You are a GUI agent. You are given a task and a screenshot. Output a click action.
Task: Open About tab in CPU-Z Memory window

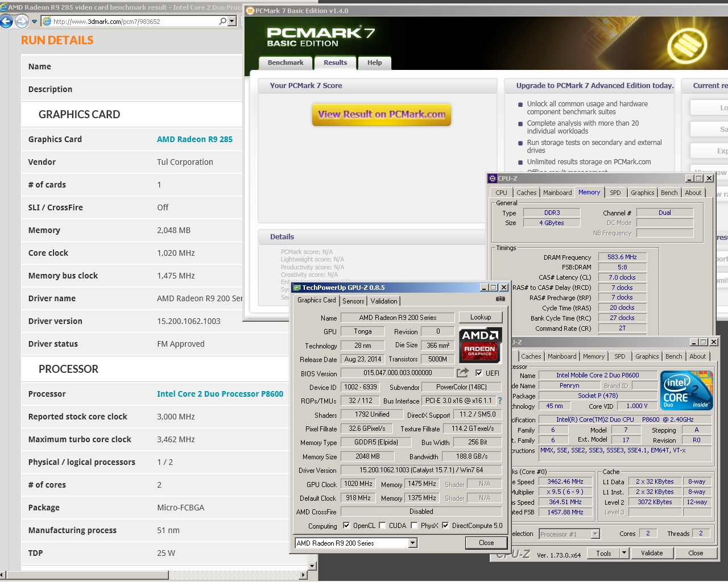point(693,193)
